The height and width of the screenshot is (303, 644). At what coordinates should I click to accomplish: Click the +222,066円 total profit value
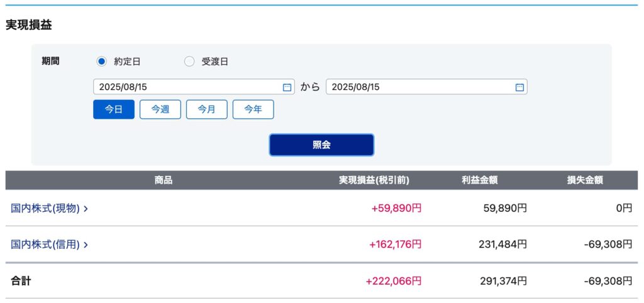coord(394,281)
